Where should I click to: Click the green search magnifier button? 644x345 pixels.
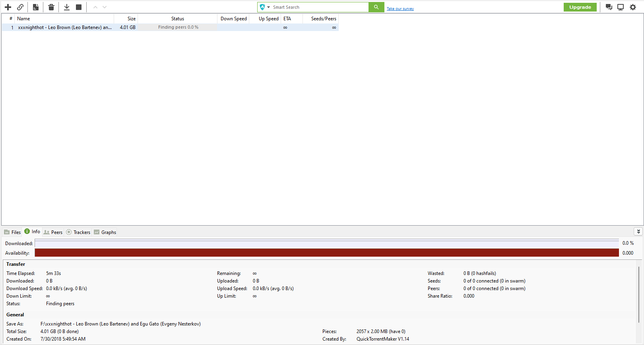pyautogui.click(x=376, y=7)
